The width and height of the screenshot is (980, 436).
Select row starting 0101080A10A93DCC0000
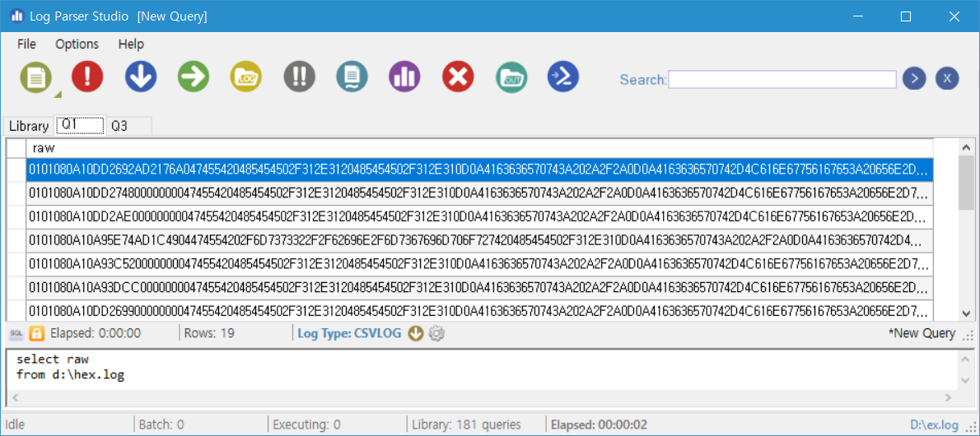pos(479,287)
